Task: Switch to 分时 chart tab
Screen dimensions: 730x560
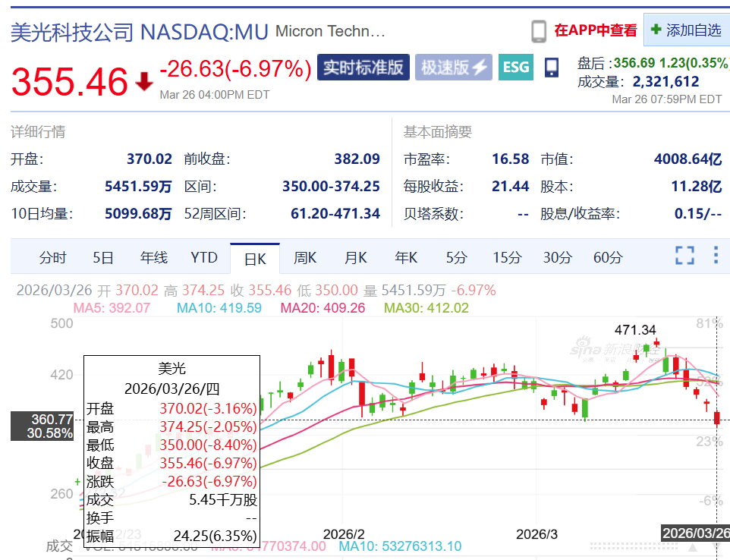Action: 52,257
